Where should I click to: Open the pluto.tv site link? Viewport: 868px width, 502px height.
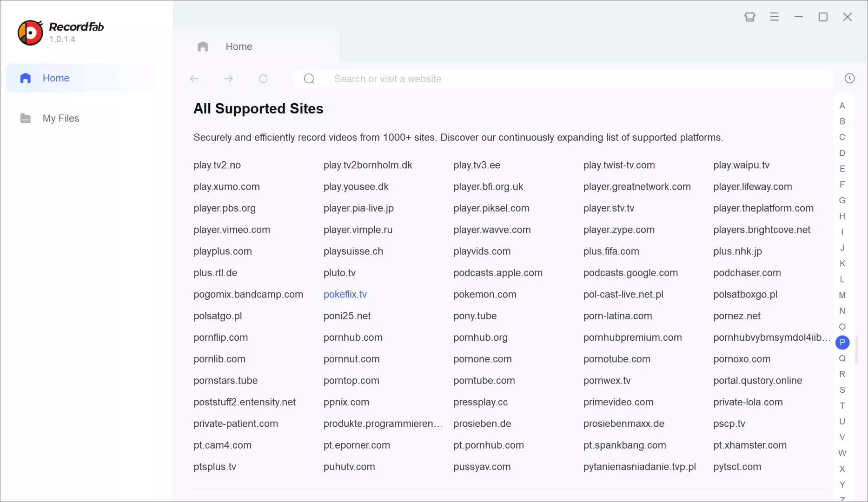click(339, 273)
